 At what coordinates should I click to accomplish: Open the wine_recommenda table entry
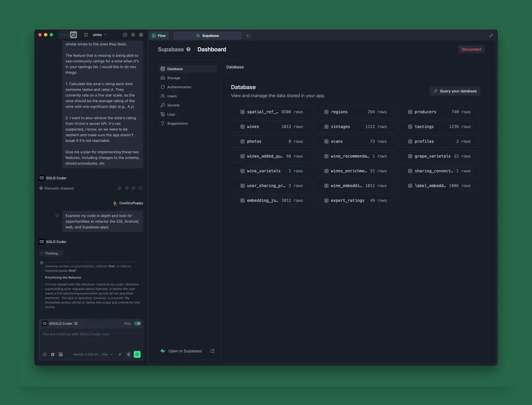click(x=355, y=156)
